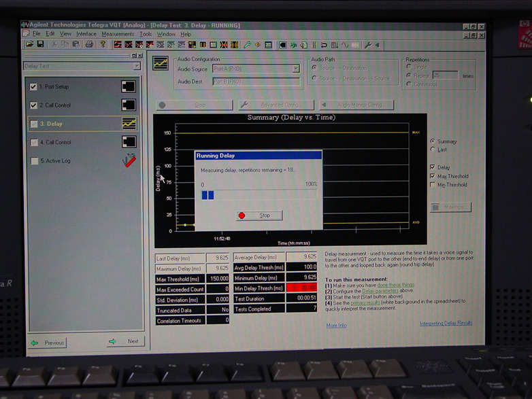Click the Port Setup step icon
This screenshot has height=399, width=532.
(129, 86)
